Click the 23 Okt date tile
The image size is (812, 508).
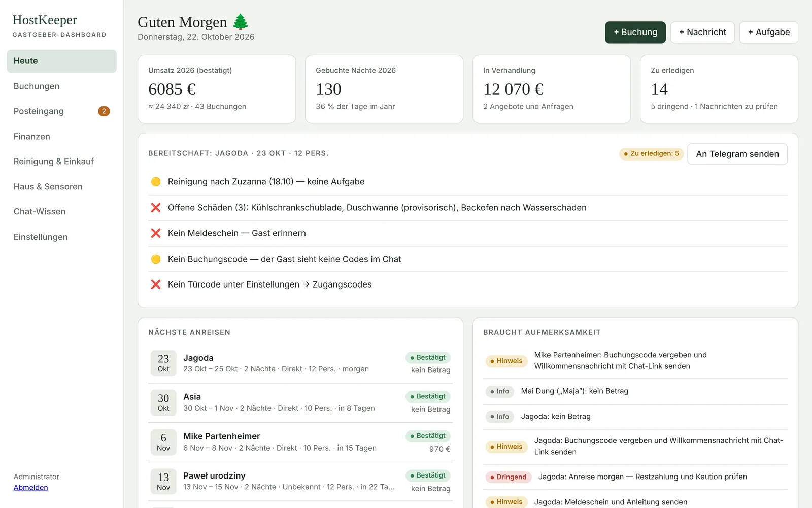click(163, 363)
